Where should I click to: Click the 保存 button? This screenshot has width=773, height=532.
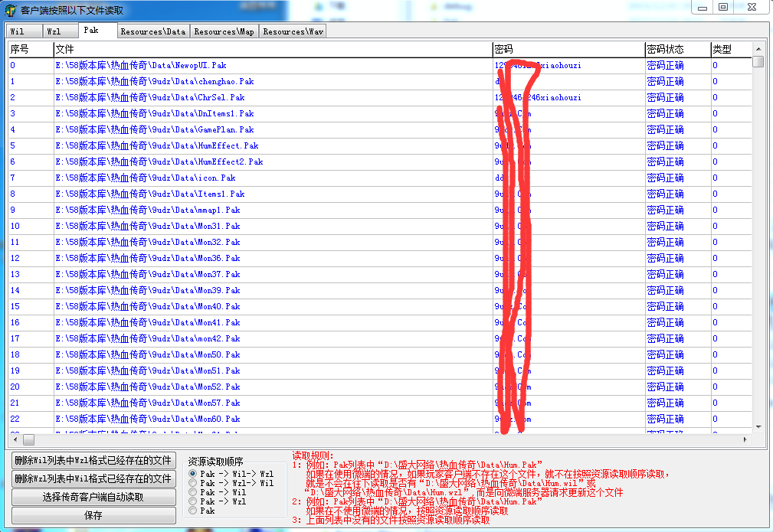tap(93, 515)
